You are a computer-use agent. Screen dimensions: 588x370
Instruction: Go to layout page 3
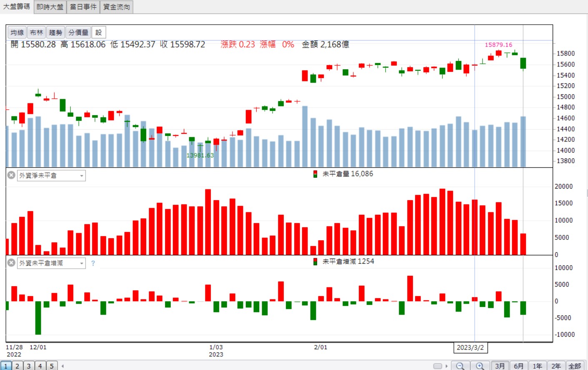pyautogui.click(x=29, y=366)
